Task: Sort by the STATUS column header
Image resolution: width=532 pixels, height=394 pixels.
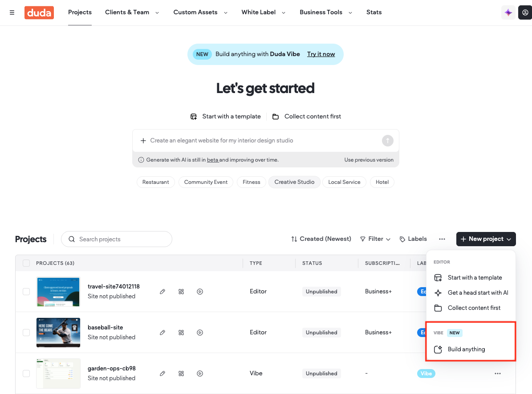Action: point(312,263)
